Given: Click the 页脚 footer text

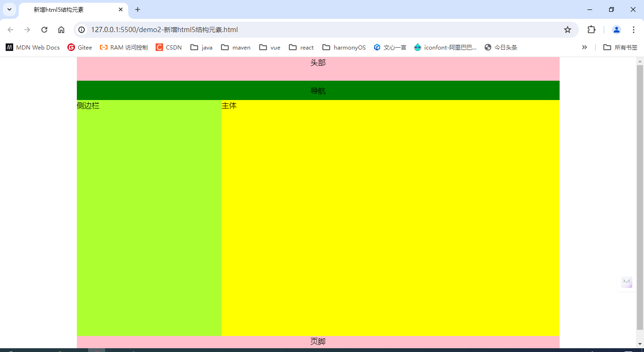Looking at the screenshot, I should pyautogui.click(x=318, y=342).
